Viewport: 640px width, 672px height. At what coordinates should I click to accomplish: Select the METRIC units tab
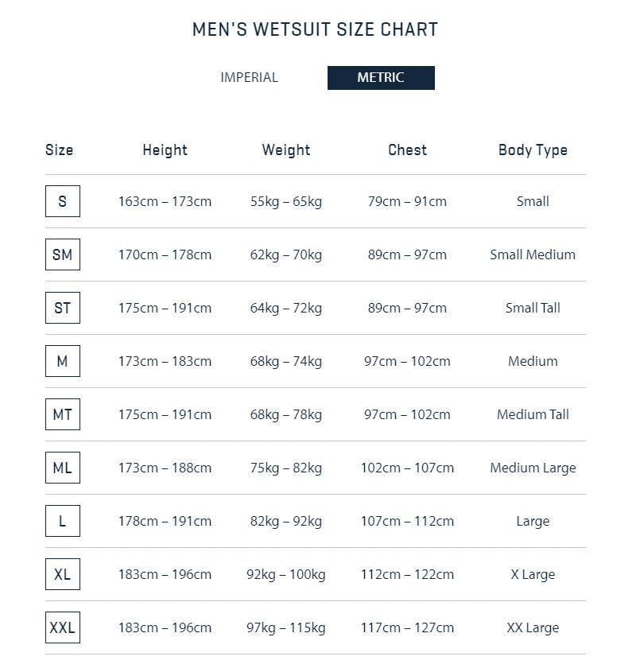[x=381, y=78]
